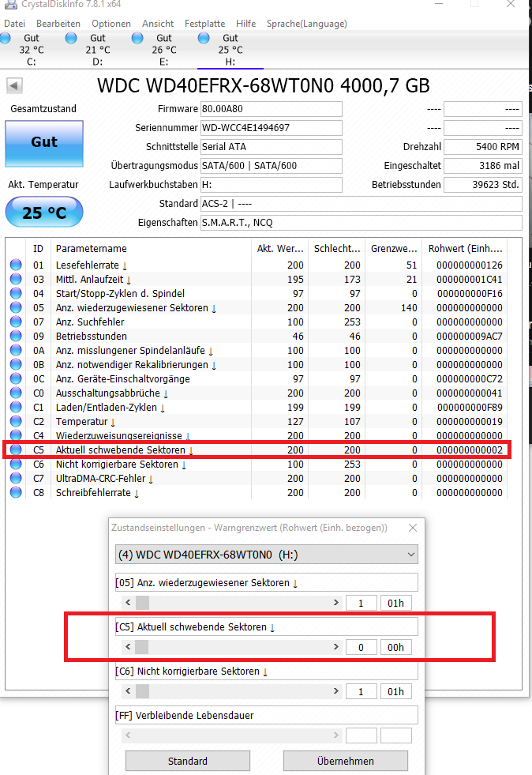Click status orb of C2 Temperatur row
The width and height of the screenshot is (532, 775).
[x=16, y=422]
